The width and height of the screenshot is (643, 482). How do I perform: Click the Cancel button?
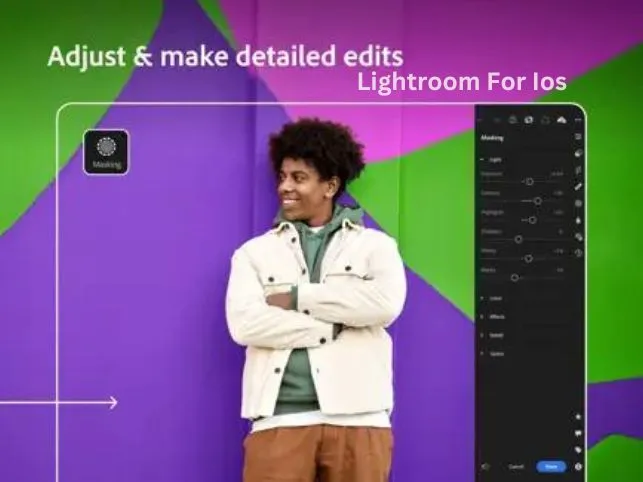tap(516, 466)
